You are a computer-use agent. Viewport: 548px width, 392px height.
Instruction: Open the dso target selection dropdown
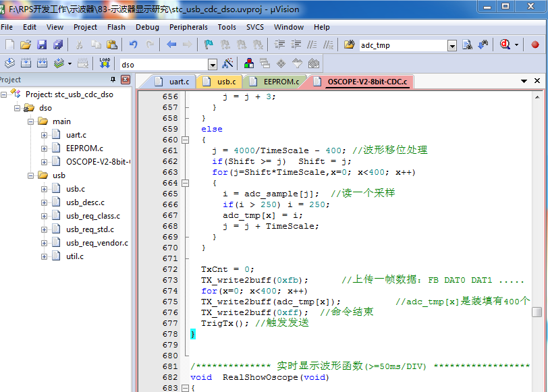[212, 65]
